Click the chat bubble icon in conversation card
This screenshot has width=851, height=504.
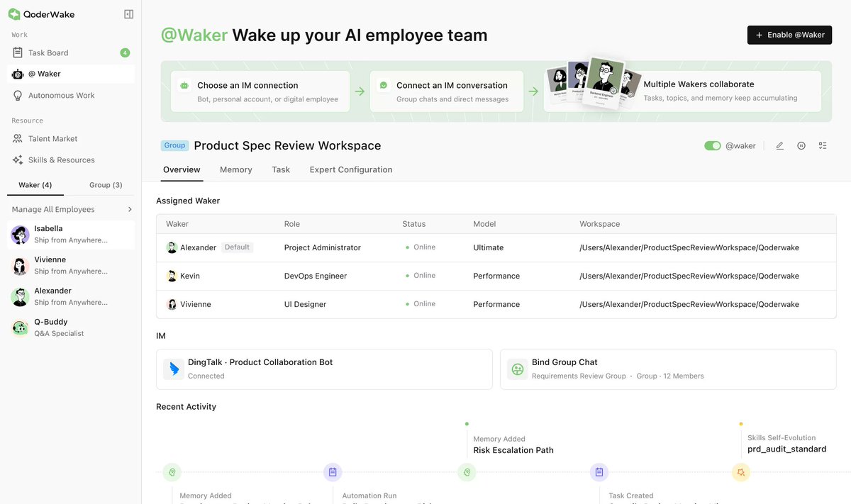pyautogui.click(x=384, y=85)
